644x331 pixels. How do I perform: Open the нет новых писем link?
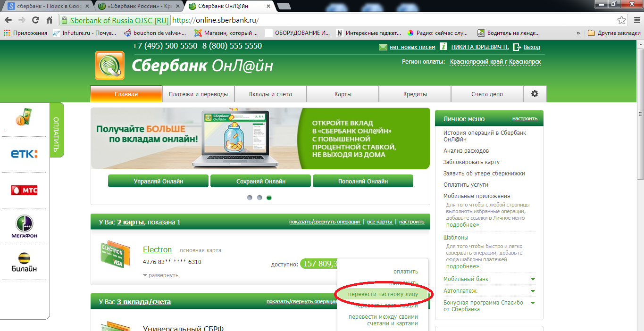(x=412, y=47)
